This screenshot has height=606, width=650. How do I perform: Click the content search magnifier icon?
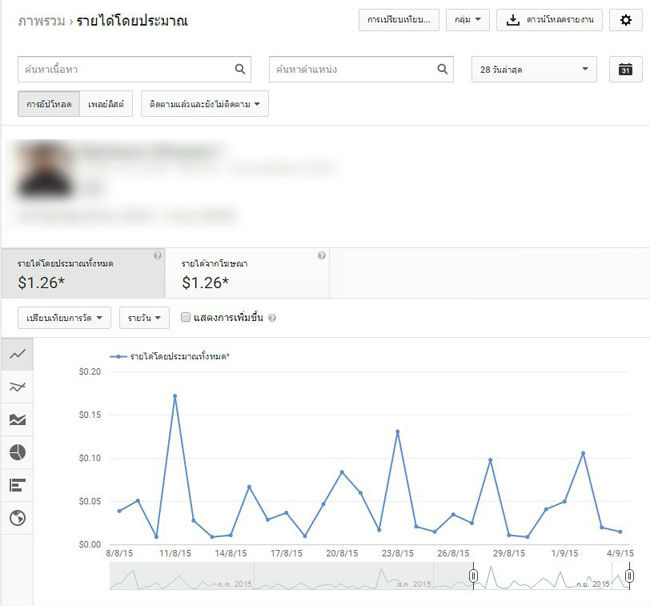coord(240,69)
